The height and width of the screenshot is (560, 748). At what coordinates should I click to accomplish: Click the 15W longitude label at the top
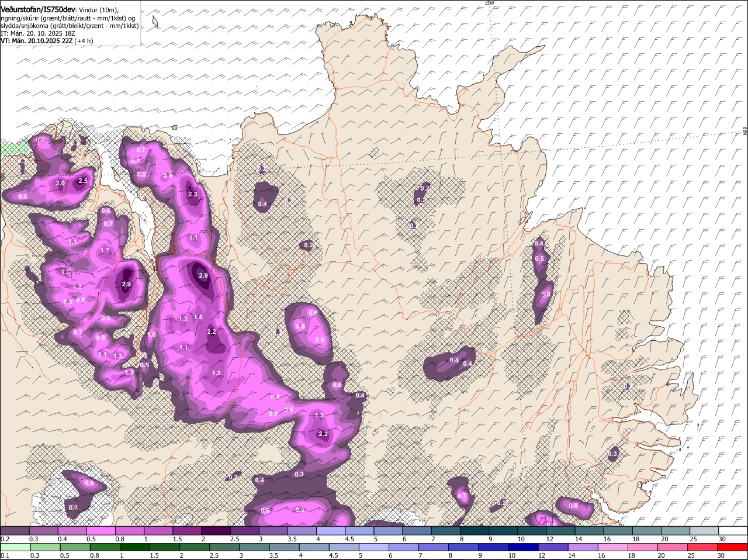489,3
